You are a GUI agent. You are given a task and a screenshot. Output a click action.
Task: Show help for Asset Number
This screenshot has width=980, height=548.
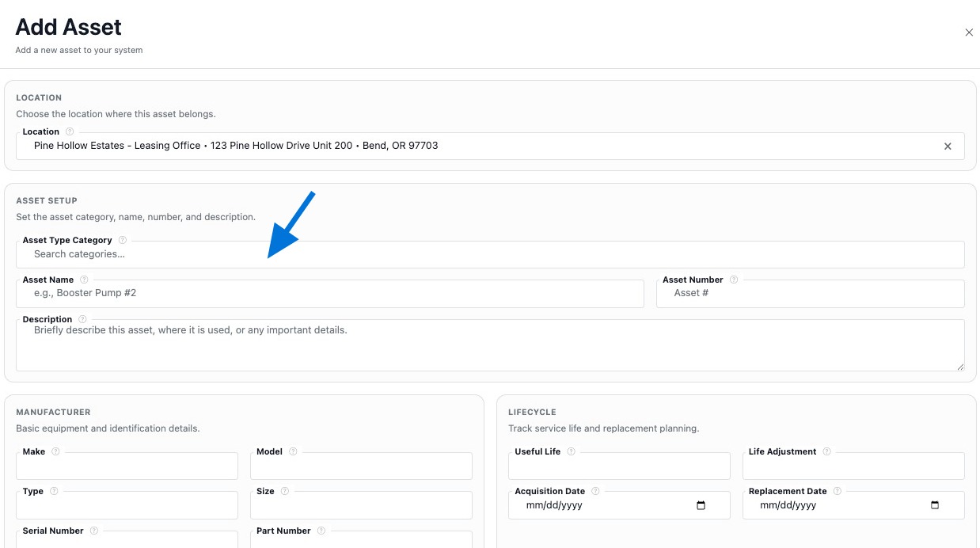point(734,280)
